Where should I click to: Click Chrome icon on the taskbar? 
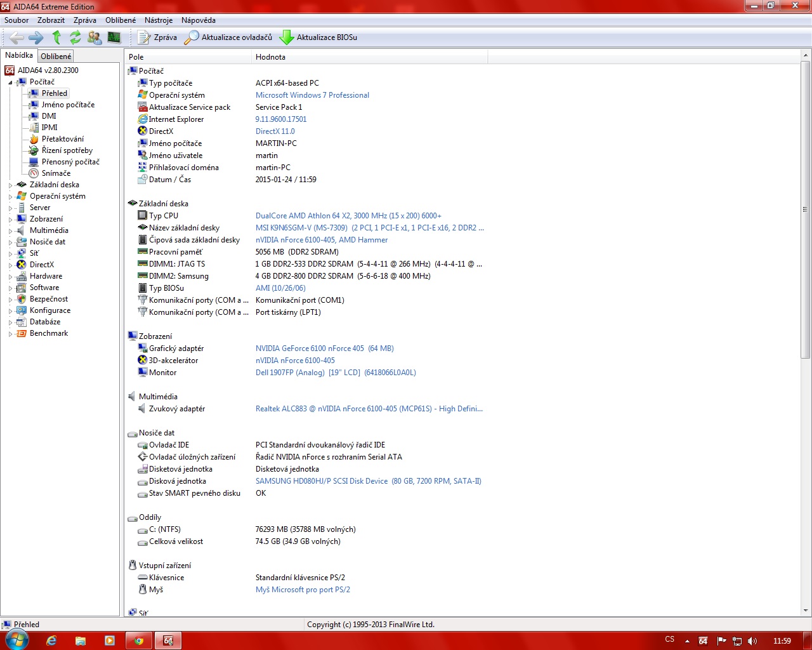[139, 640]
